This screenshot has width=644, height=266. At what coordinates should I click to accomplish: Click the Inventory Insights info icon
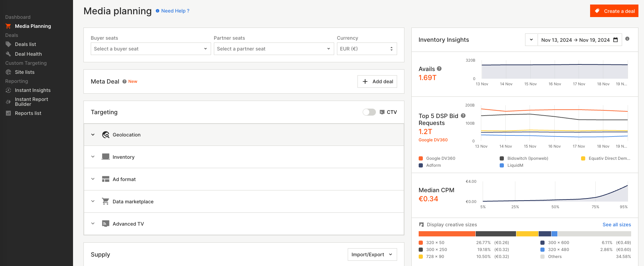point(627,39)
